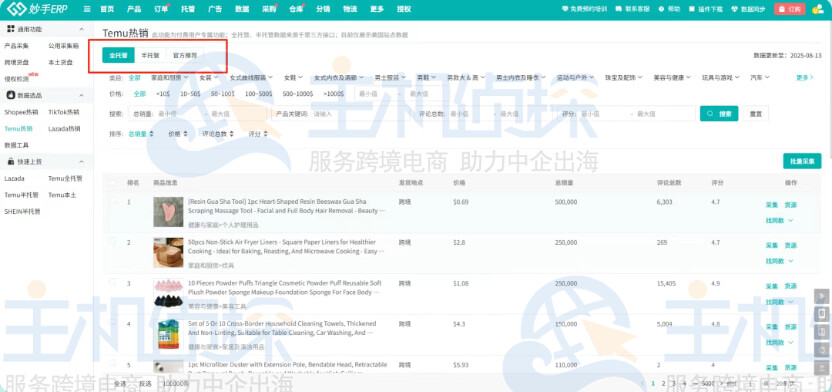Click the 免费预约培训 chat icon
The height and width of the screenshot is (392, 832).
tap(565, 9)
